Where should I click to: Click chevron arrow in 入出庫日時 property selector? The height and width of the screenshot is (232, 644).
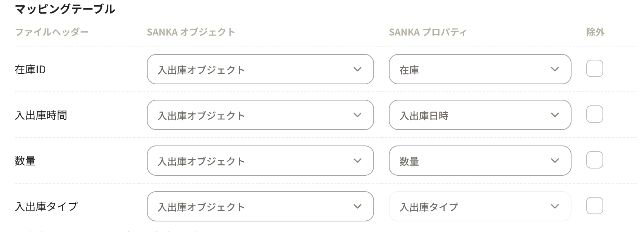(555, 115)
